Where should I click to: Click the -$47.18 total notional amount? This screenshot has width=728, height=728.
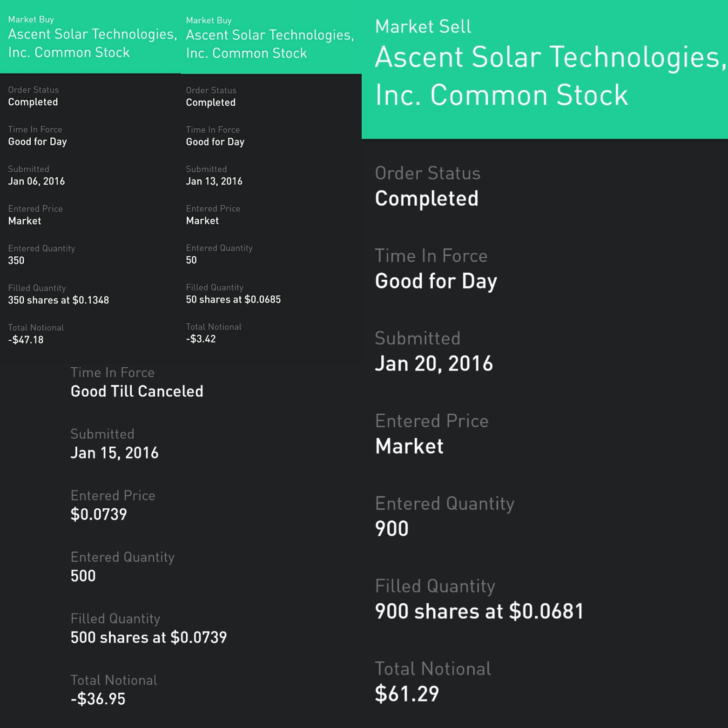[x=26, y=340]
